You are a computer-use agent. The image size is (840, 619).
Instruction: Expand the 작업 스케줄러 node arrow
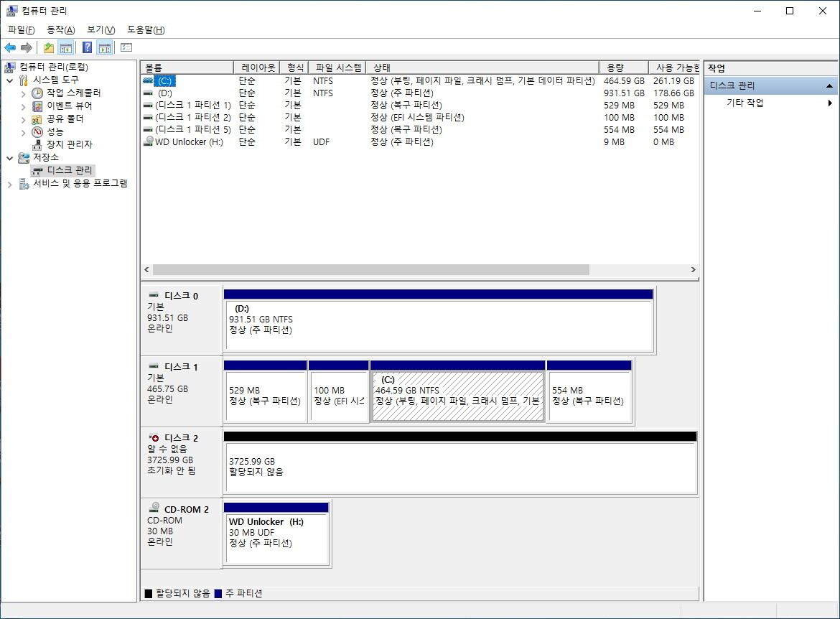(x=23, y=93)
